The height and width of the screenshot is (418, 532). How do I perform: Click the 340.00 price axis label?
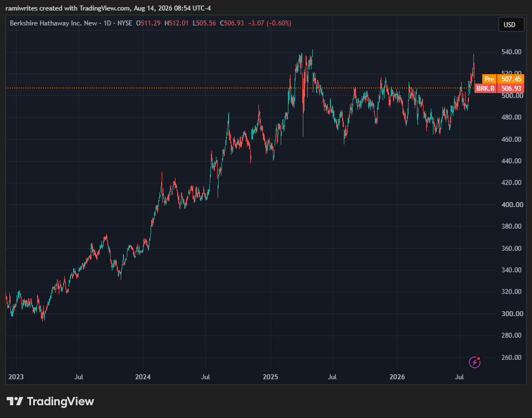tap(512, 270)
